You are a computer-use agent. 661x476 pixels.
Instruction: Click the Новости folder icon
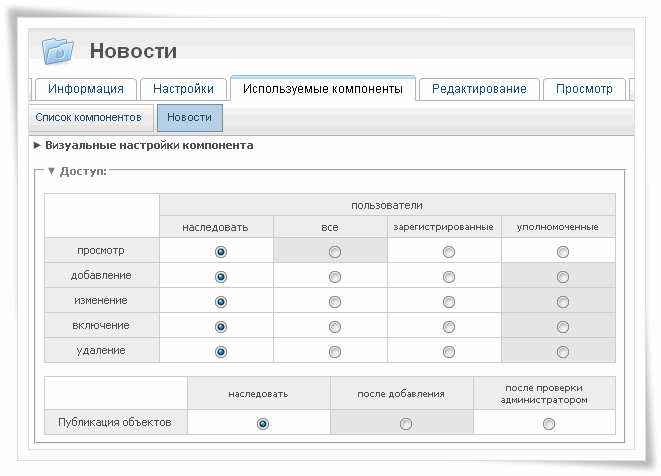pyautogui.click(x=58, y=51)
